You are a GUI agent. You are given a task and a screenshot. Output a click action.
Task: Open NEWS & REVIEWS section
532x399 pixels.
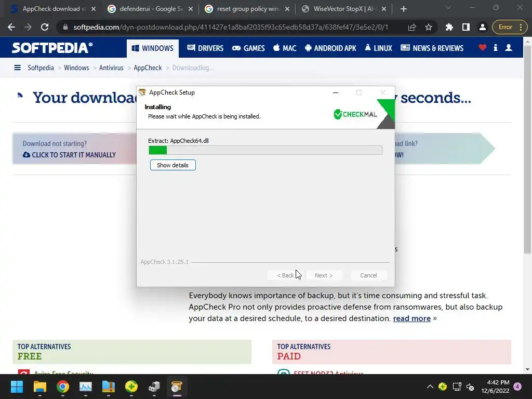tap(432, 48)
